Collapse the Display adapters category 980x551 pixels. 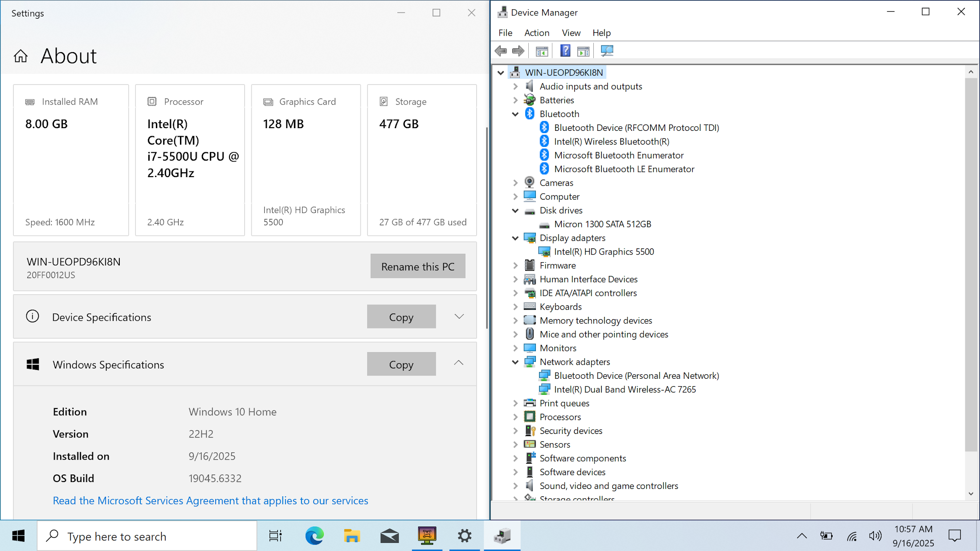click(x=515, y=238)
